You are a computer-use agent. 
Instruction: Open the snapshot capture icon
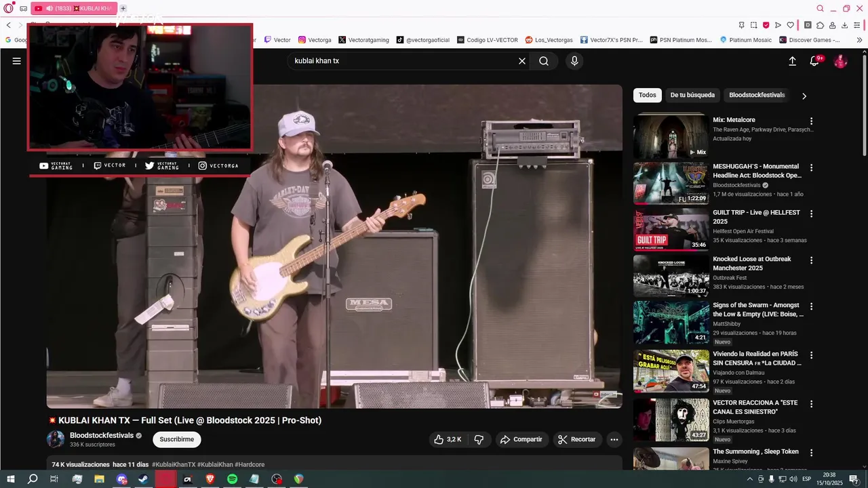753,25
